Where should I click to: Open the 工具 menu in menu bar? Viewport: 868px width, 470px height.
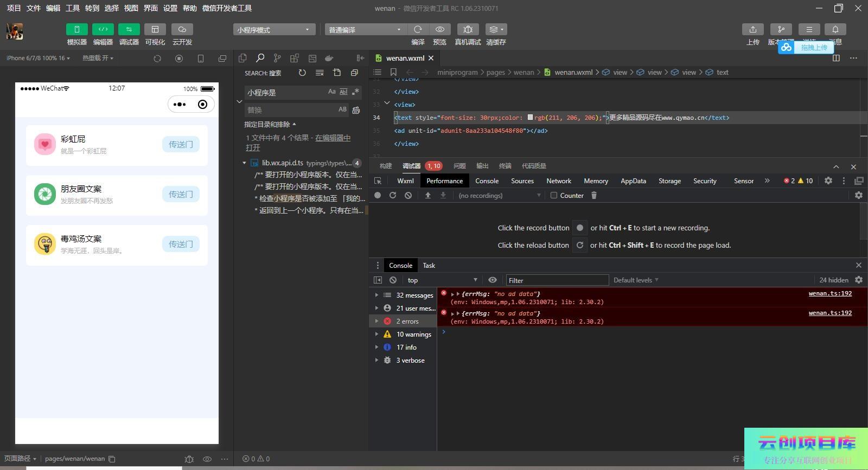(72, 8)
